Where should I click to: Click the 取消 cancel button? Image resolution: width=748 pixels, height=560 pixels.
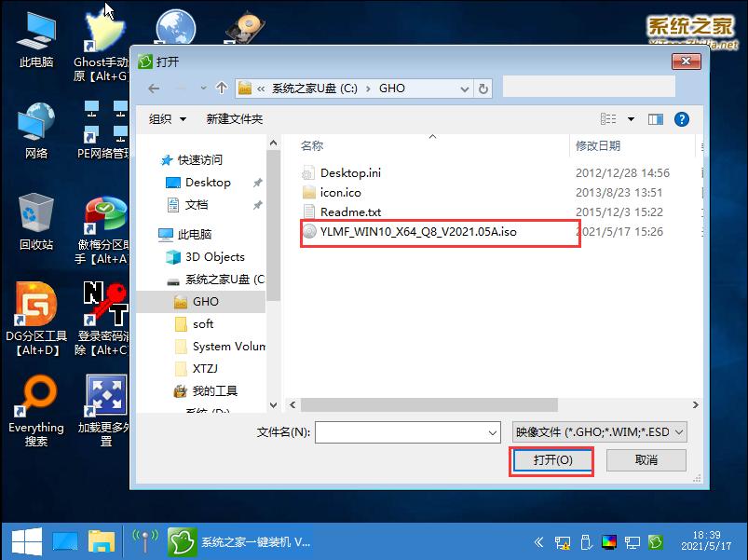pos(646,460)
